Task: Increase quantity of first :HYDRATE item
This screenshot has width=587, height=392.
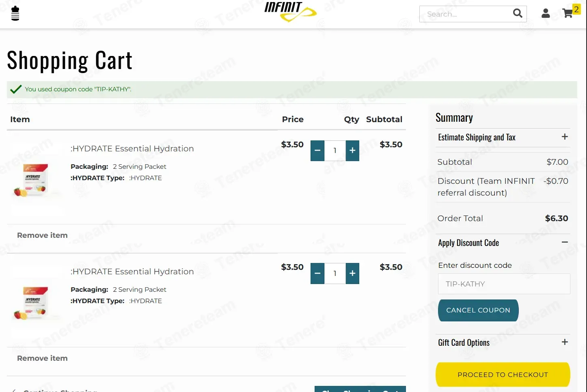Action: 352,151
